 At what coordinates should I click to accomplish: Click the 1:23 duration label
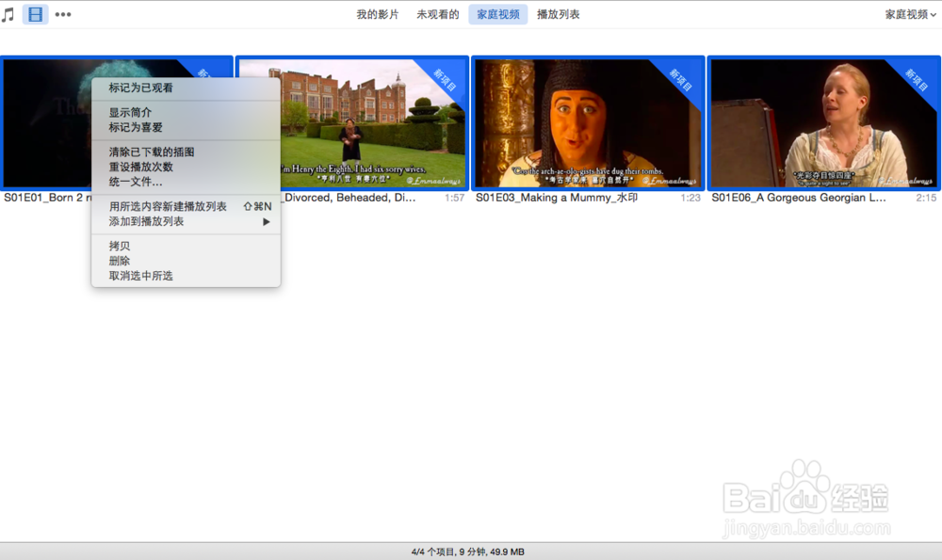(x=690, y=198)
